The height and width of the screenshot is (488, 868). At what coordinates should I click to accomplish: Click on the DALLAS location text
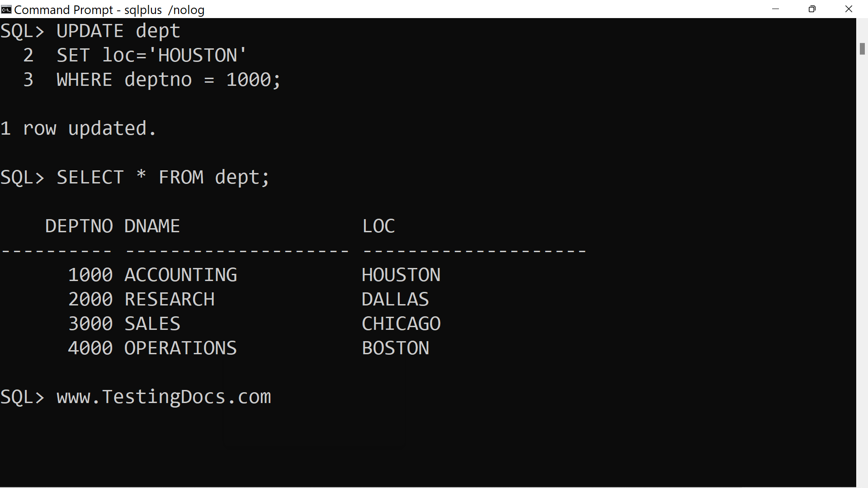(x=395, y=299)
